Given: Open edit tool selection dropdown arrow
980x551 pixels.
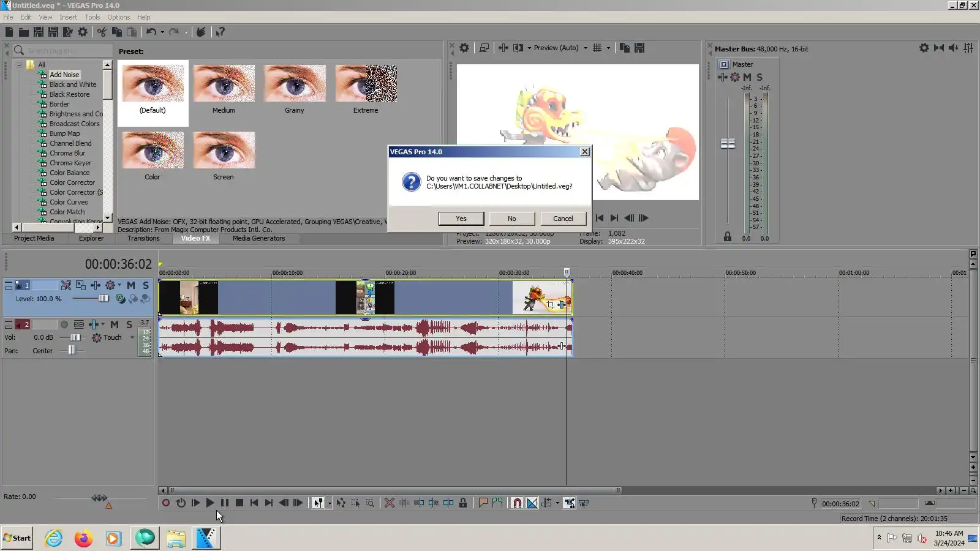Looking at the screenshot, I should [330, 503].
